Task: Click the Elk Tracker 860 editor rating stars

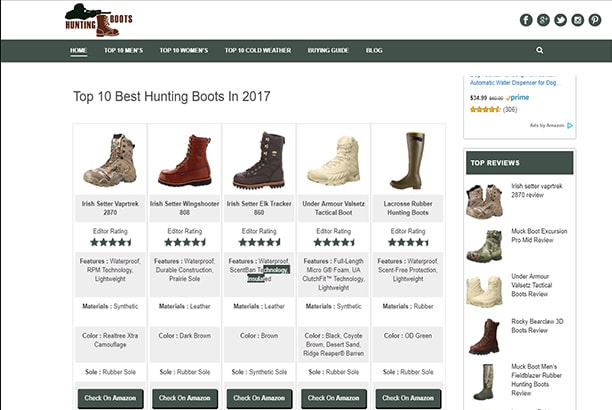Action: 260,242
